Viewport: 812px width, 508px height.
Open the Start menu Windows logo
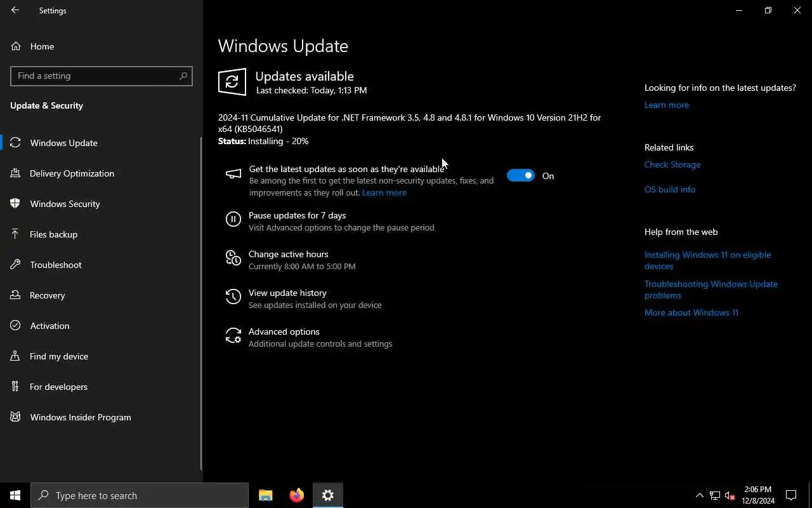tap(15, 495)
